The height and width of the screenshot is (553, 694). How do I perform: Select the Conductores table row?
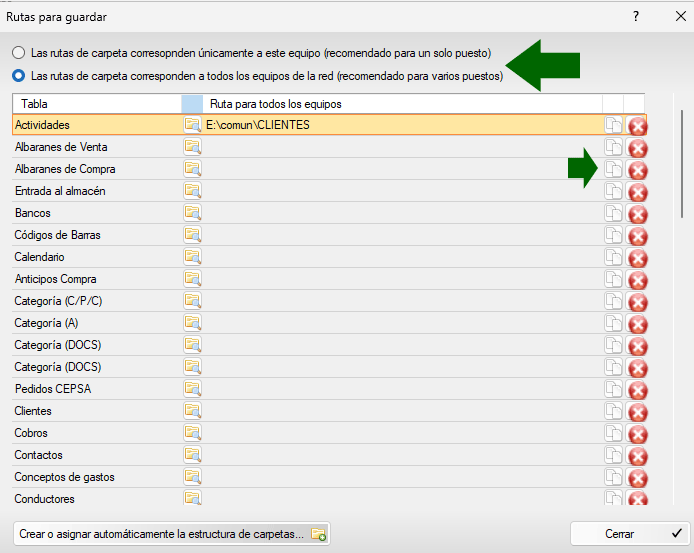coord(95,499)
